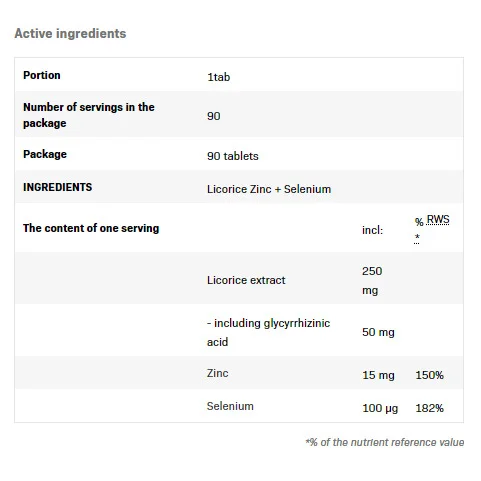Click Number of servings in the package
This screenshot has height=481, width=481.
[x=89, y=115]
